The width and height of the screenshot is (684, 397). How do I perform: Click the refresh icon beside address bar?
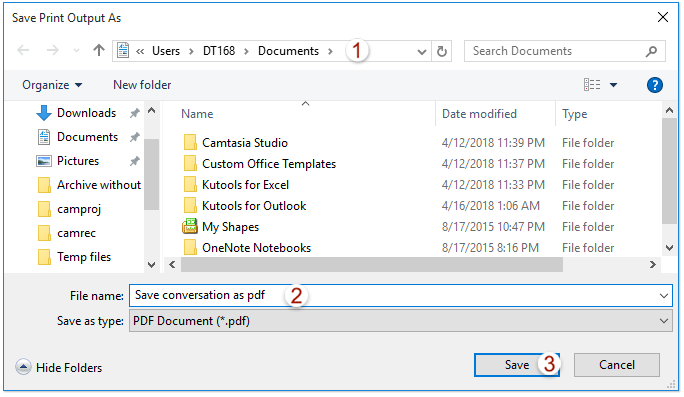pos(441,51)
